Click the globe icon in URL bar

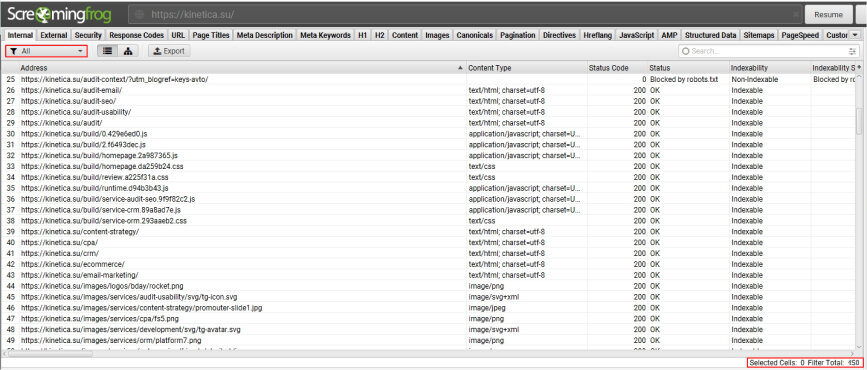click(140, 14)
